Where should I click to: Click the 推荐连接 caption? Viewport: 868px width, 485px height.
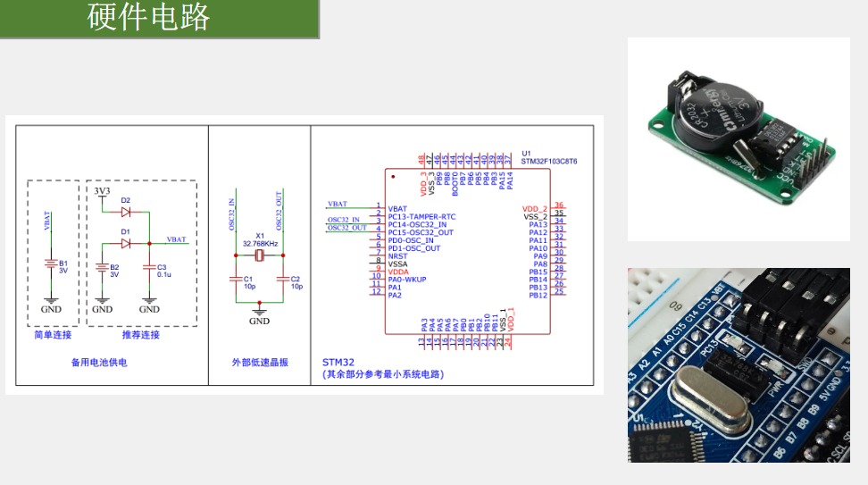coord(140,335)
